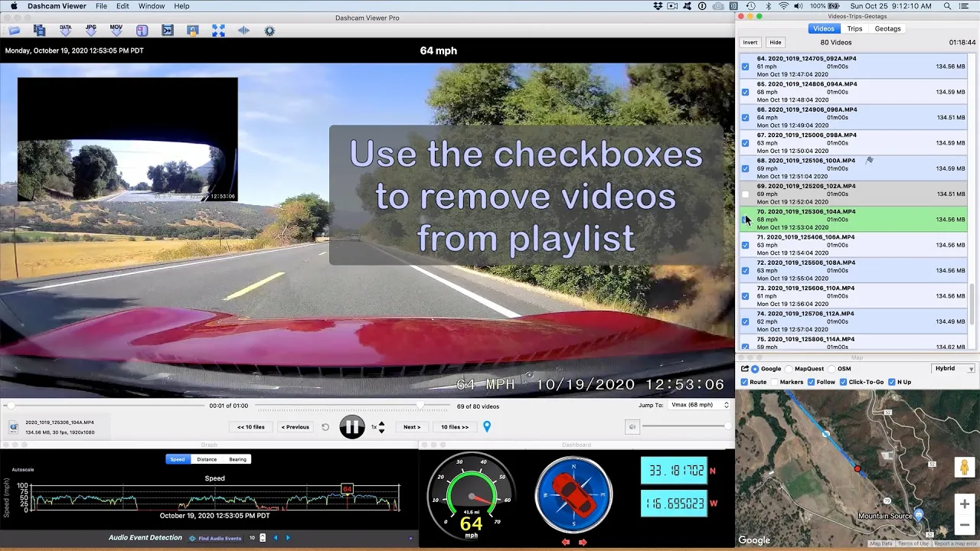The width and height of the screenshot is (980, 551).
Task: Go to next audio event blue arrow
Action: coord(288,538)
